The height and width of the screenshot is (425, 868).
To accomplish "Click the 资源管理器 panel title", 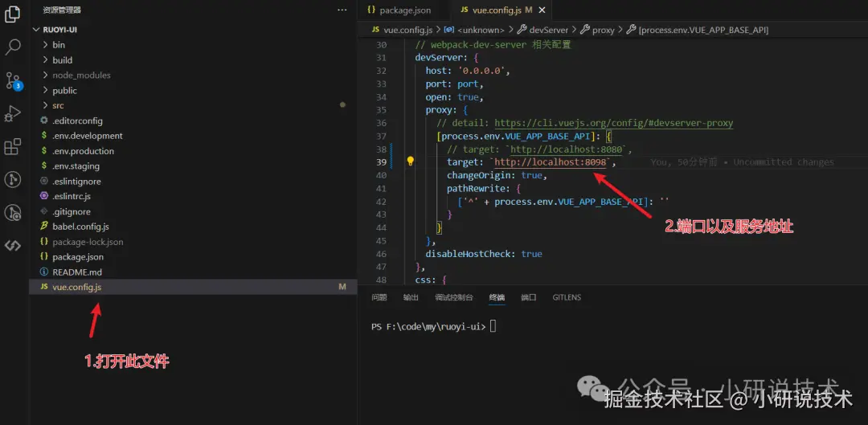I will (62, 10).
